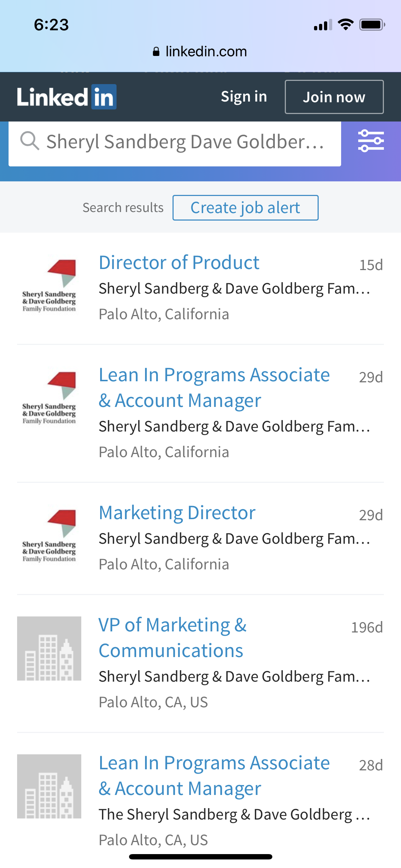Open the search filters icon
Image resolution: width=401 pixels, height=868 pixels.
(371, 141)
